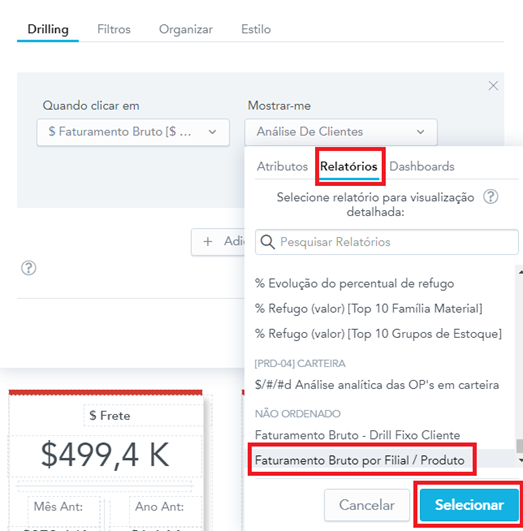Click the plus icon on the Adicionar button
The image size is (523, 531).
pyautogui.click(x=208, y=241)
